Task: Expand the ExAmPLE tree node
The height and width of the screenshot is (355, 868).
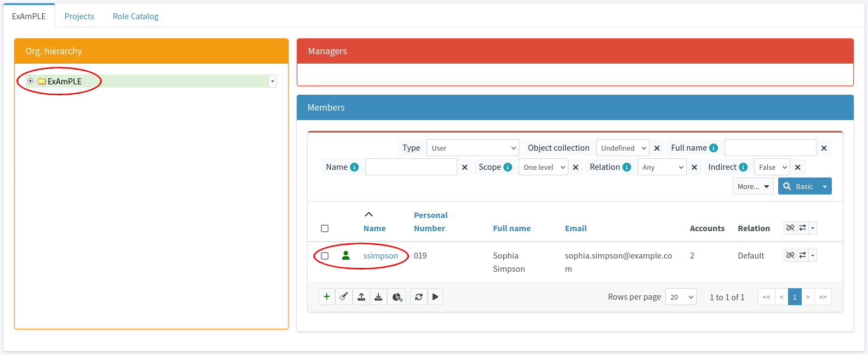Action: 31,81
